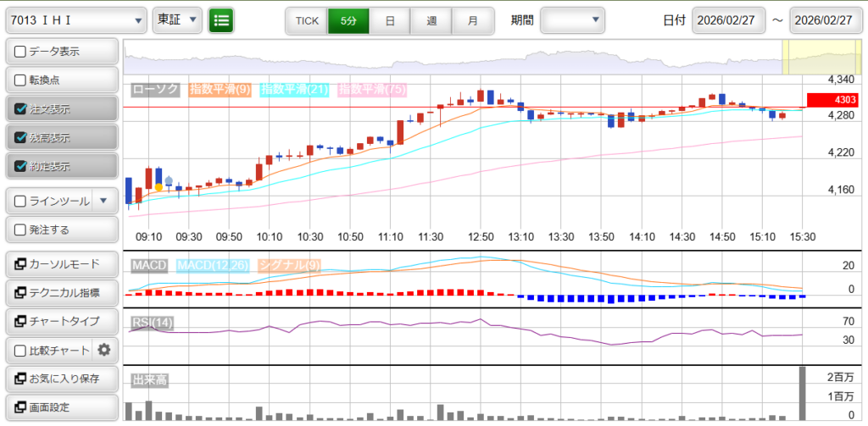Open the テクニカル指標 settings window
This screenshot has height=426, width=868.
(x=61, y=293)
